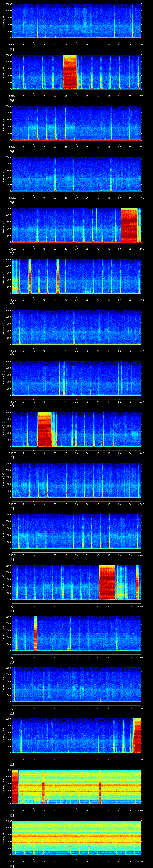Click the 13:43 spectrogram panel
This screenshot has width=153, height=868.
click(76, 327)
